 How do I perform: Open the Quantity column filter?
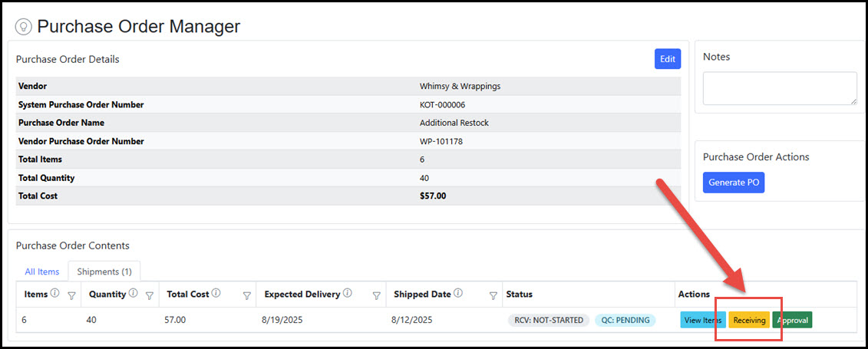(150, 295)
